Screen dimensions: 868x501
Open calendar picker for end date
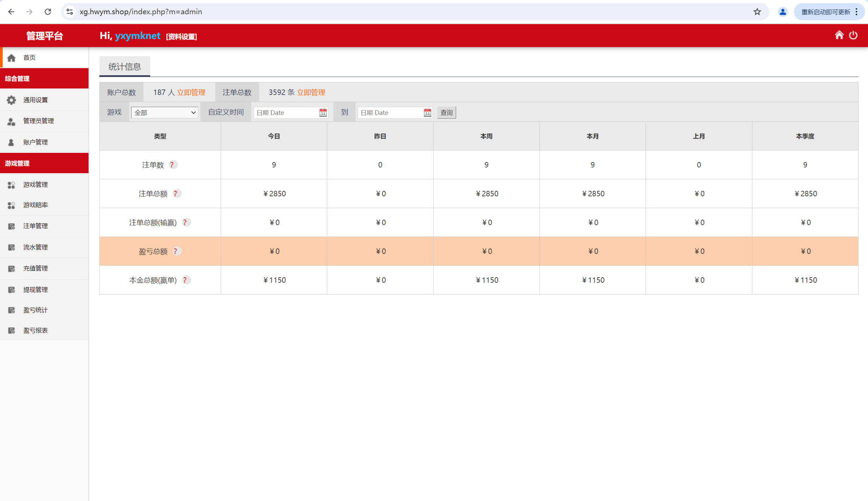(x=427, y=113)
